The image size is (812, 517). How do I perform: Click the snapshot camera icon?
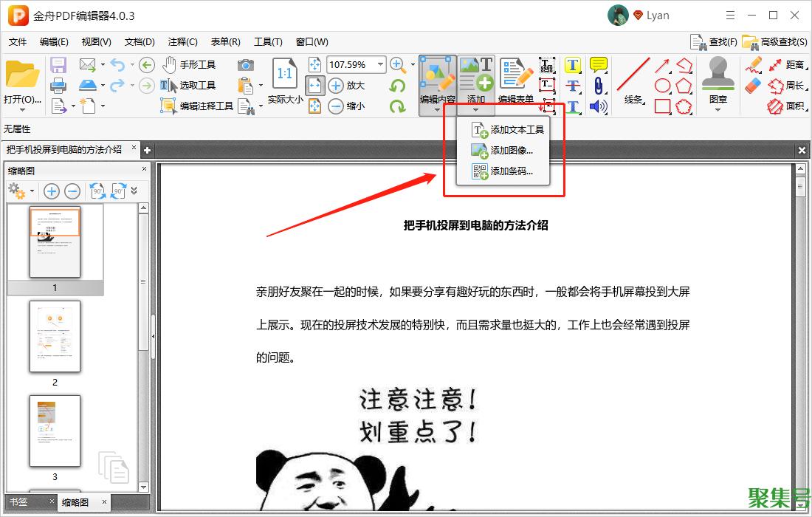click(246, 65)
